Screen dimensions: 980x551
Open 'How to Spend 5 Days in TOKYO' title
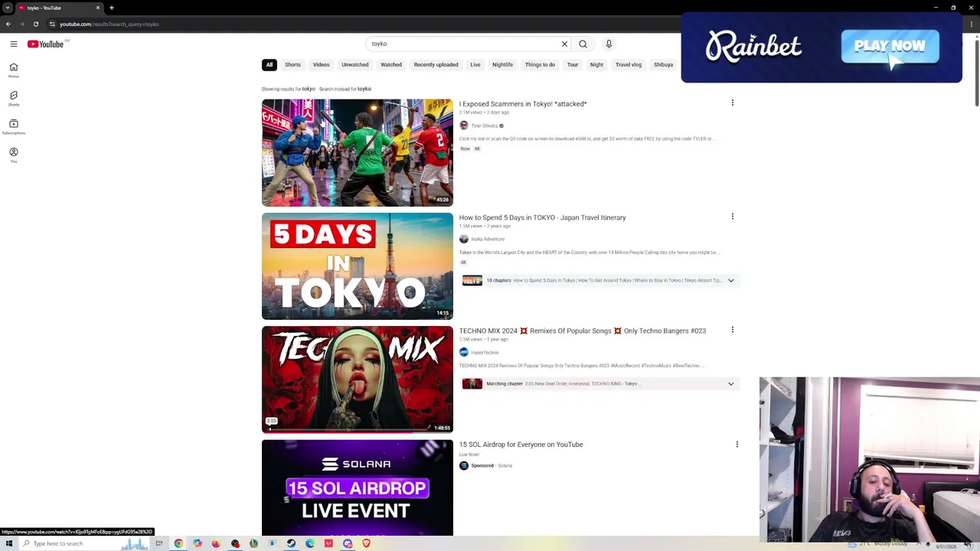pos(543,217)
